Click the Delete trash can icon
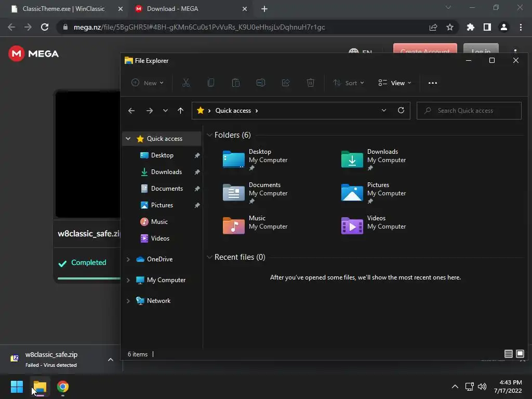Image resolution: width=532 pixels, height=399 pixels. tap(311, 83)
